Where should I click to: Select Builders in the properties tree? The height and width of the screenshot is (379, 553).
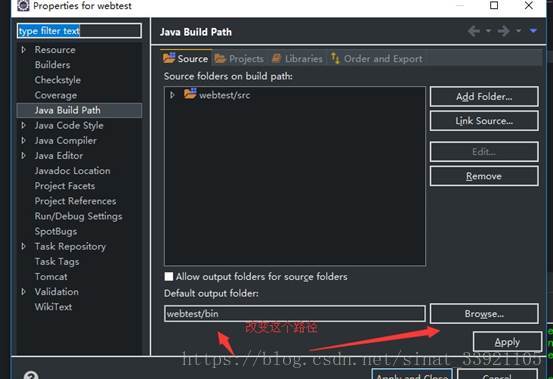[x=53, y=65]
